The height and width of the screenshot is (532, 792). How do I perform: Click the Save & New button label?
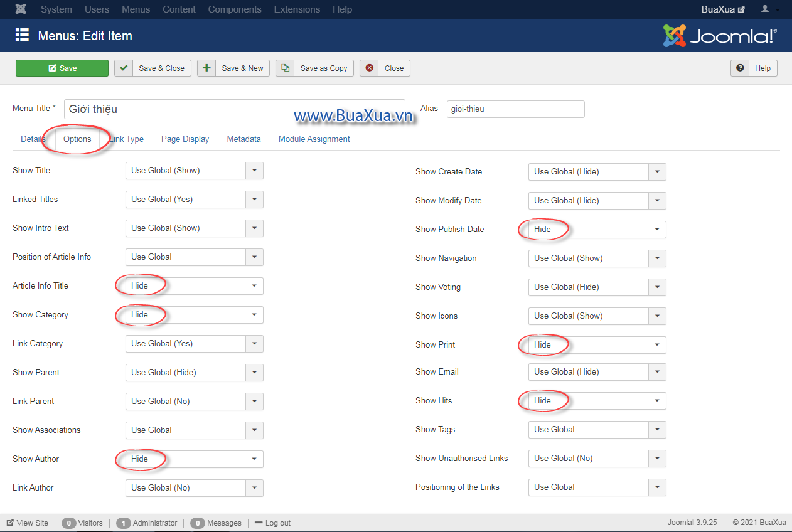pos(243,68)
